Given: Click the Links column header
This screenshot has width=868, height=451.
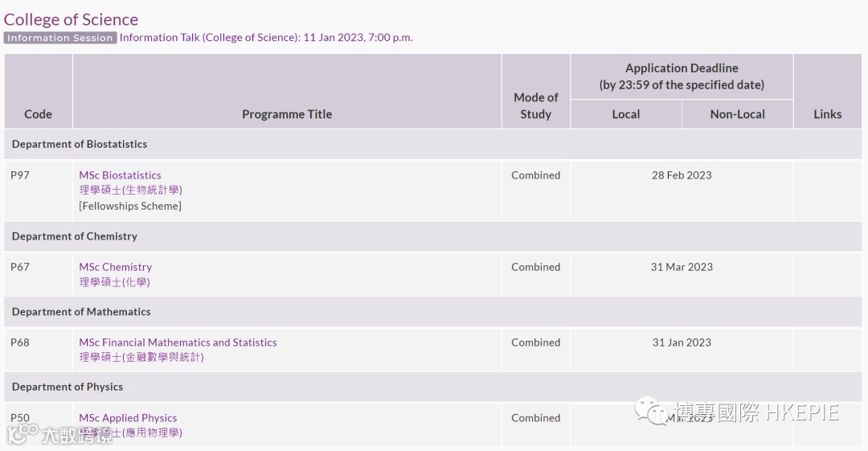Looking at the screenshot, I should click(x=827, y=114).
